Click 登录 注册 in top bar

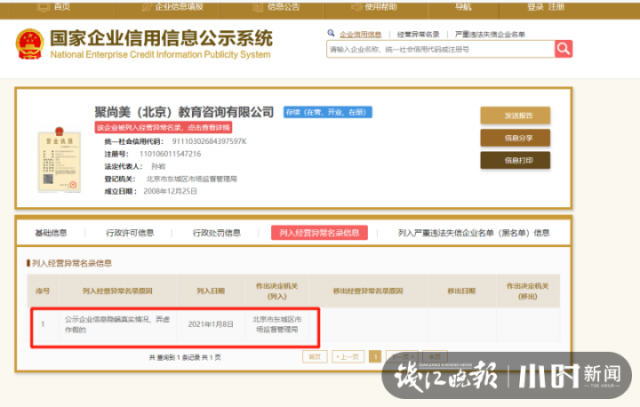pyautogui.click(x=546, y=7)
